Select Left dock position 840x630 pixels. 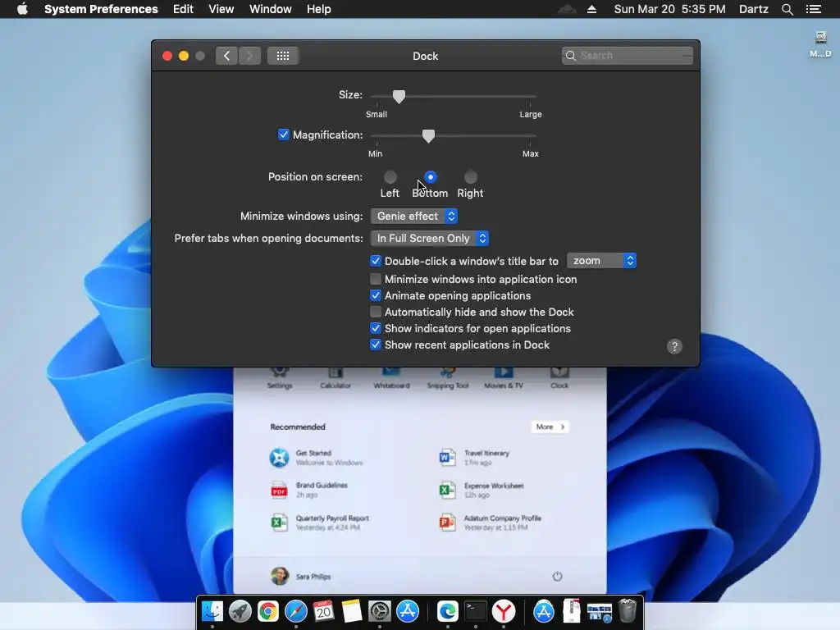390,177
